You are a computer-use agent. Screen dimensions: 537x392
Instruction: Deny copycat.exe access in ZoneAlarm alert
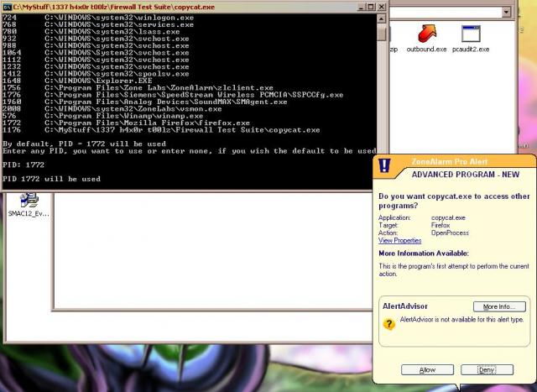click(x=487, y=369)
